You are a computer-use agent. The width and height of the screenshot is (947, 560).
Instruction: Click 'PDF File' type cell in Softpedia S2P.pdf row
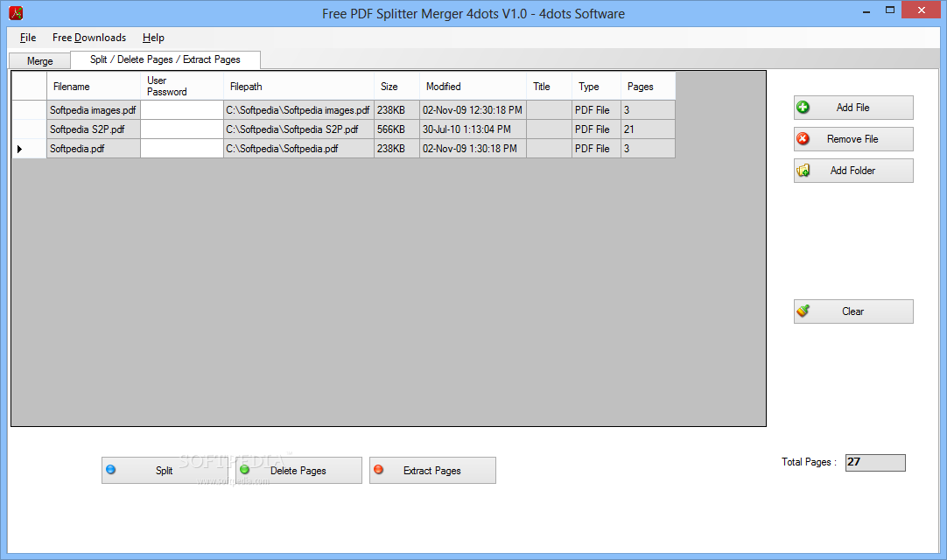[x=596, y=129]
